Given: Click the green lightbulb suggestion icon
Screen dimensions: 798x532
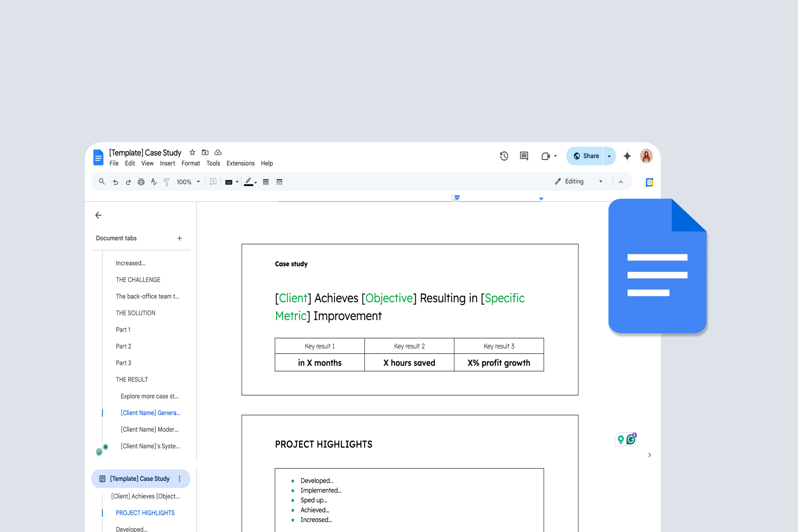Looking at the screenshot, I should click(621, 439).
